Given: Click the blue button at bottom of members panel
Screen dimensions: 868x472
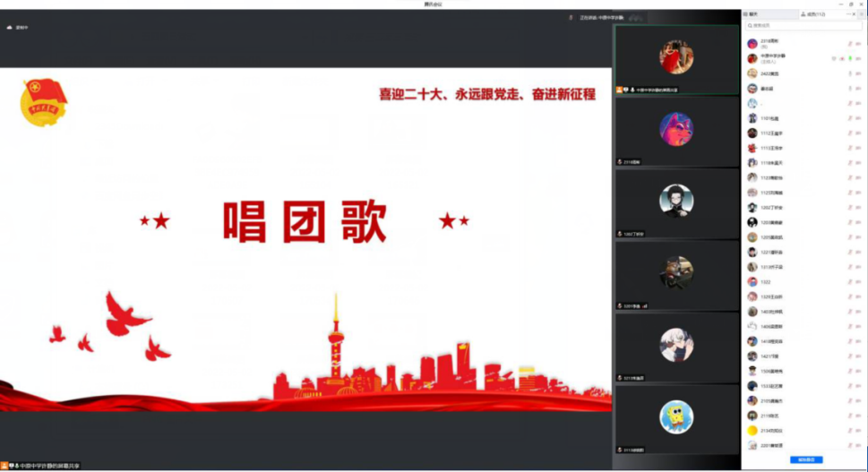Looking at the screenshot, I should coord(806,459).
